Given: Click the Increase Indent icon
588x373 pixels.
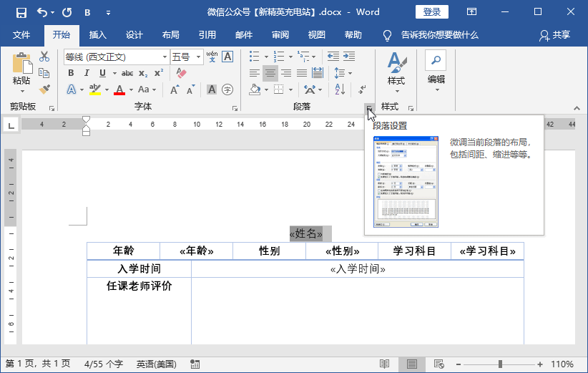Looking at the screenshot, I should (349, 57).
